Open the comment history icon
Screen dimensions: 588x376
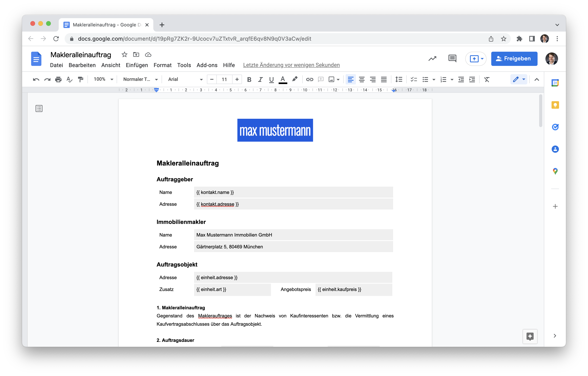452,58
